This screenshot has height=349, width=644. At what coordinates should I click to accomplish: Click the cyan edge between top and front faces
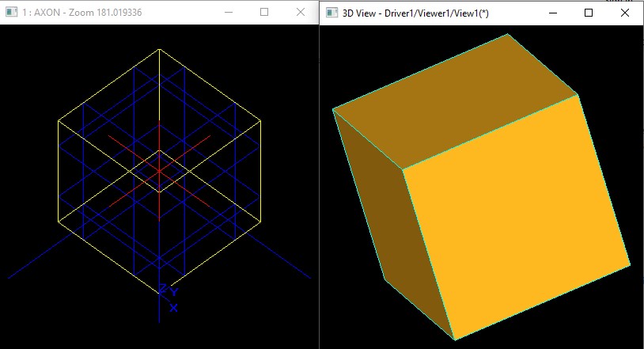[491, 132]
